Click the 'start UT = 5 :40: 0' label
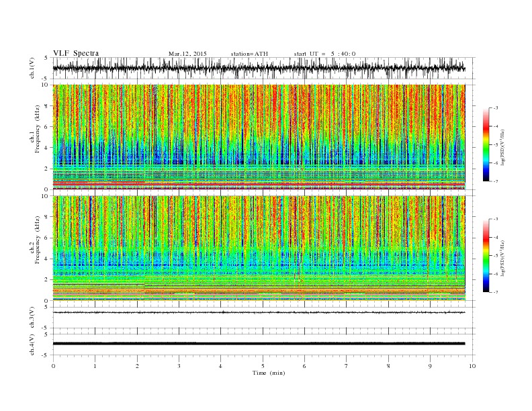 pos(324,54)
